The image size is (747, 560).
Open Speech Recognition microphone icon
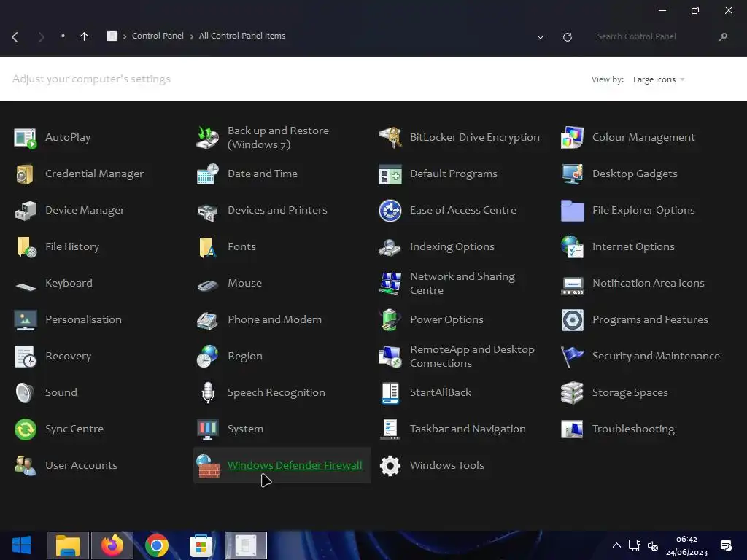click(x=208, y=393)
